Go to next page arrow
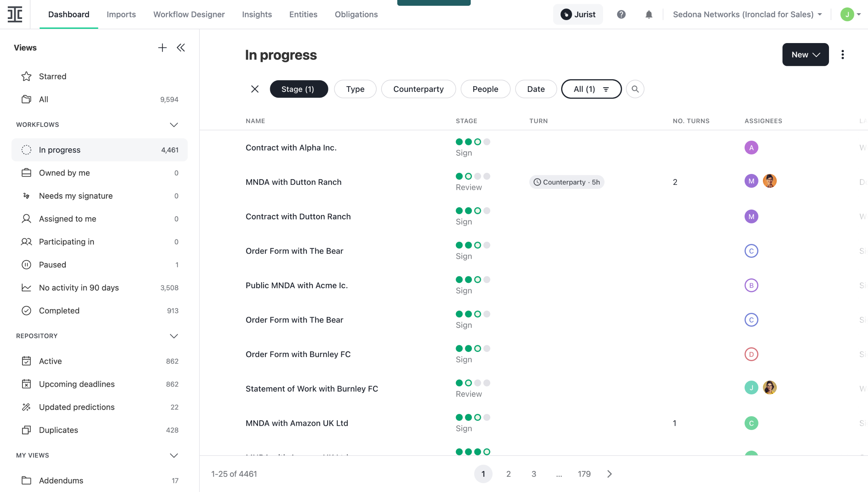 (x=609, y=474)
